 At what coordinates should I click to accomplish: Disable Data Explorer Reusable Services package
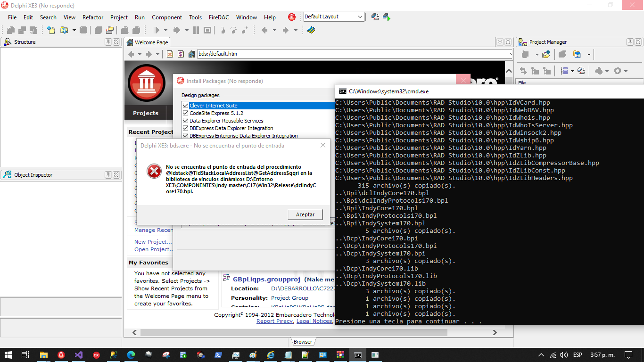coord(186,121)
